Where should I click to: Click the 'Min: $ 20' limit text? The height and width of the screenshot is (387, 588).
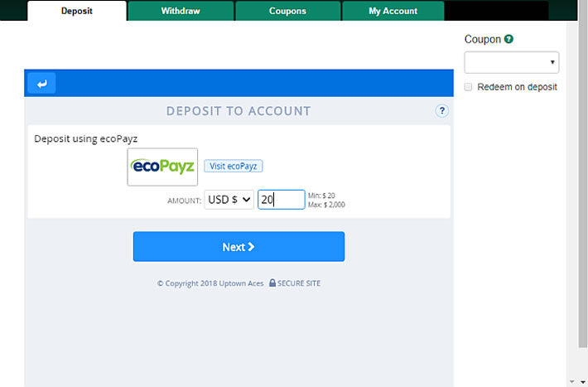point(321,196)
